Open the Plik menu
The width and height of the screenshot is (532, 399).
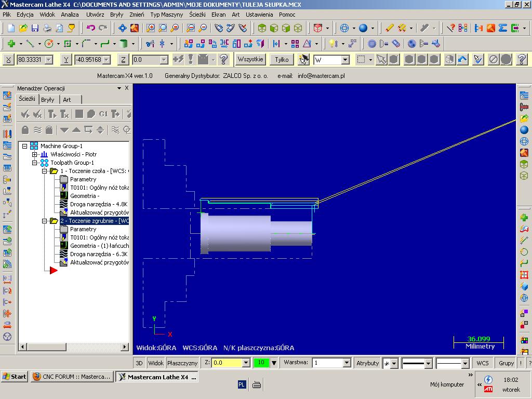point(7,15)
